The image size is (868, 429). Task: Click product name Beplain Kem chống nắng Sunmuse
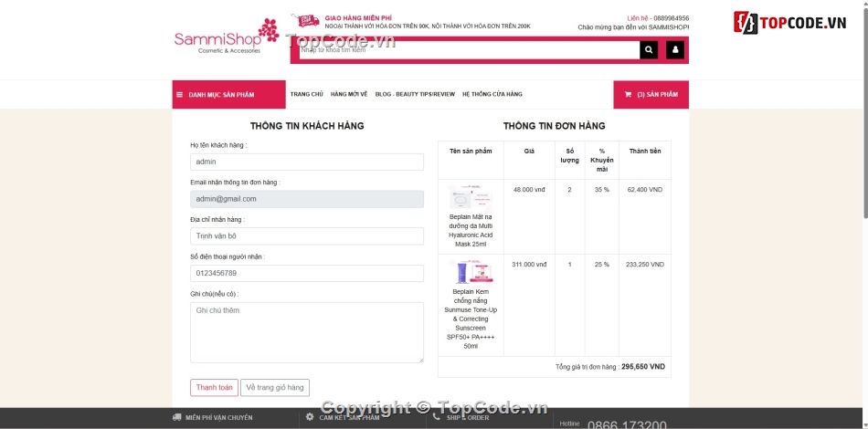tap(471, 319)
